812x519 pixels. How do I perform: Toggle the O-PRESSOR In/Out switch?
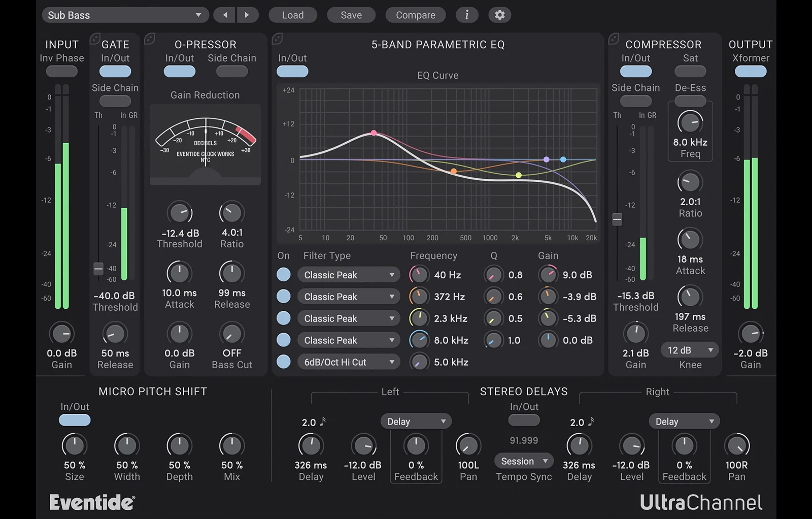[179, 71]
